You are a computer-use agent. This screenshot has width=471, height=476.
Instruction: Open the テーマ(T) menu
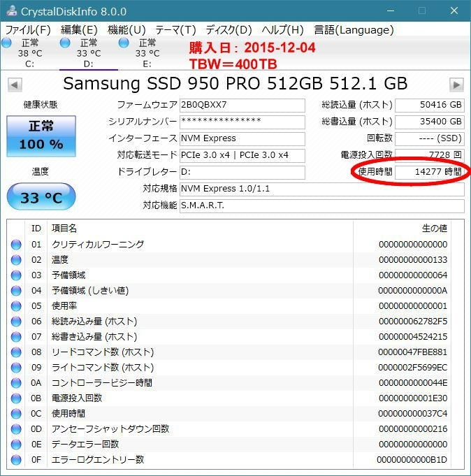(175, 30)
